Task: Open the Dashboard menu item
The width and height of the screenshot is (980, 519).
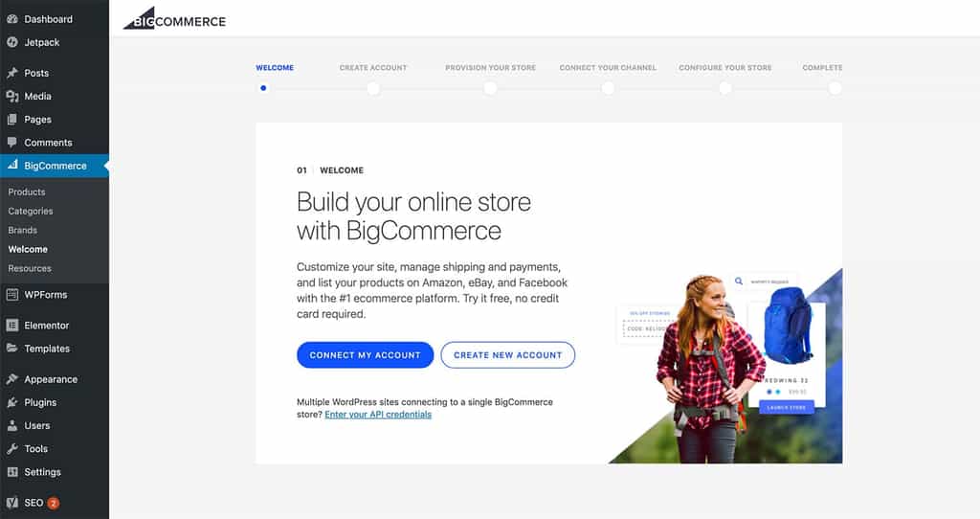Action: point(48,19)
